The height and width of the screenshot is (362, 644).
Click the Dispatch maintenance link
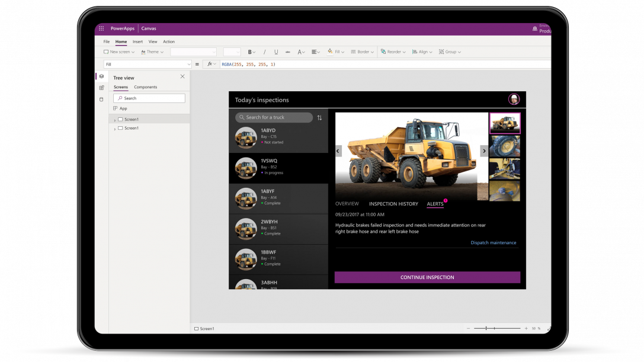494,242
